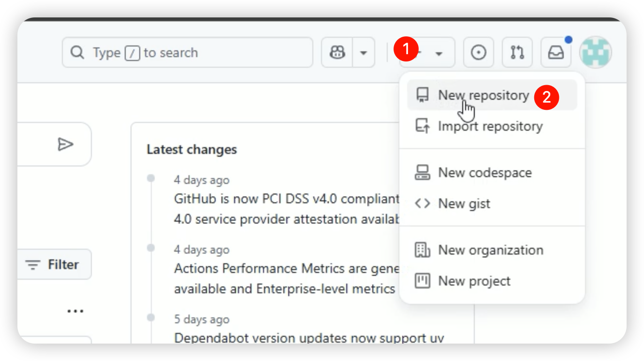Open the user profile avatar menu

[x=596, y=52]
